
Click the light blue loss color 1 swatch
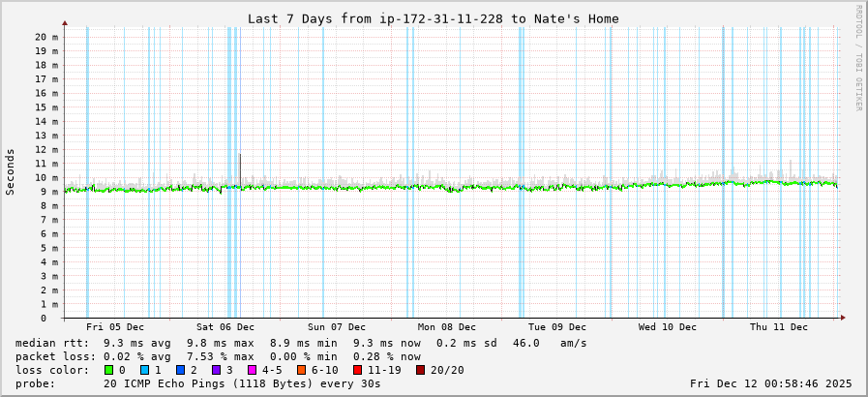click(144, 370)
